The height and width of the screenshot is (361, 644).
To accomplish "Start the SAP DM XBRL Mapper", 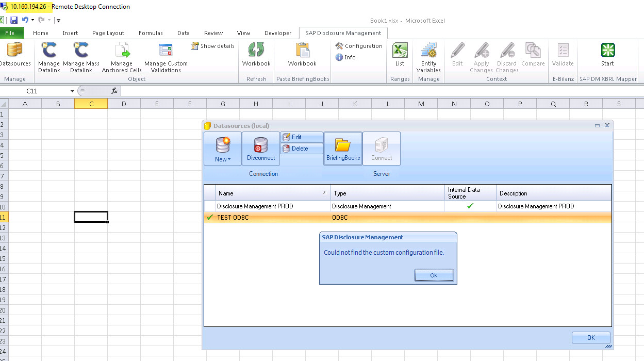I will click(607, 55).
